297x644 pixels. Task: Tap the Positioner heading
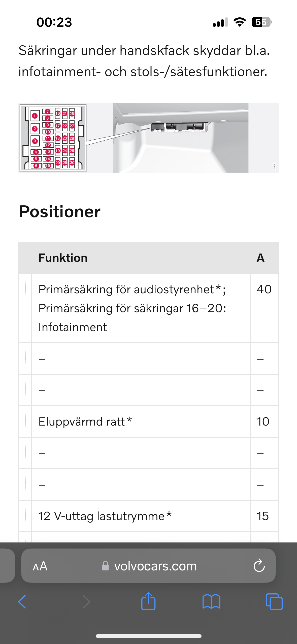point(59,211)
